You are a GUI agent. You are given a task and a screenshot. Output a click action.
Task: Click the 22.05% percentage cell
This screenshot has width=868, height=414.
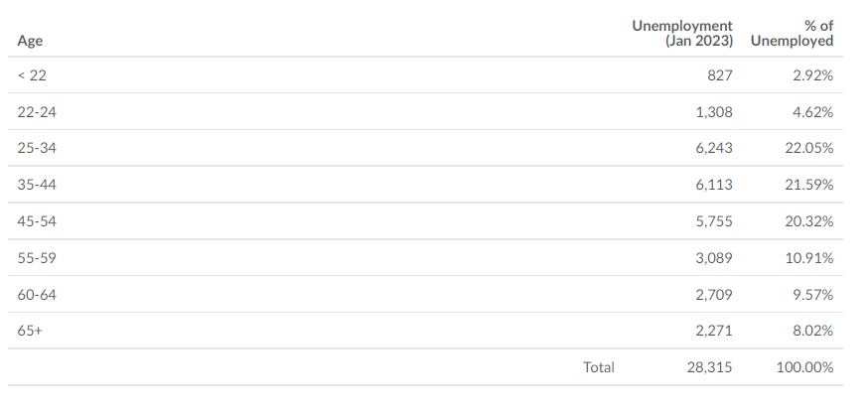click(x=808, y=148)
